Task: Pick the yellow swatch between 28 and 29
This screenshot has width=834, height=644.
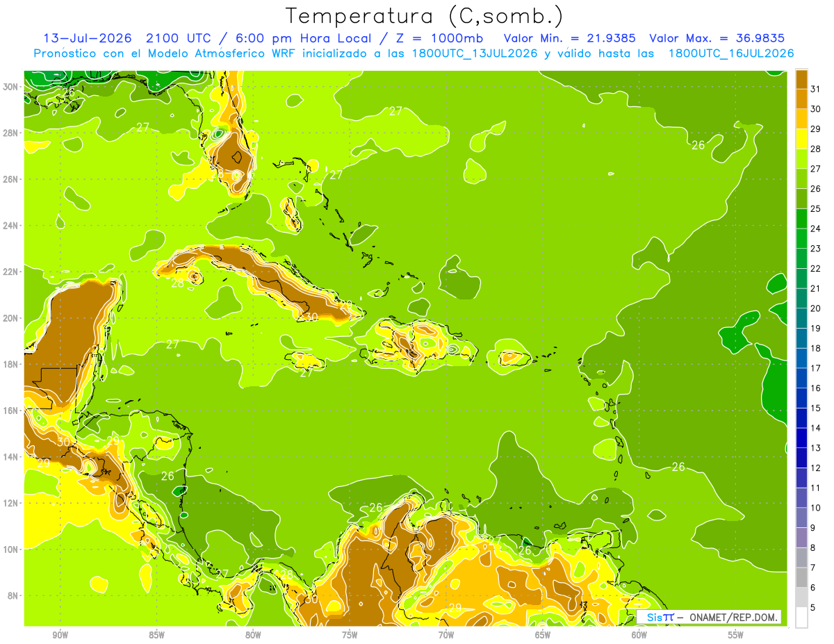Action: tap(801, 138)
